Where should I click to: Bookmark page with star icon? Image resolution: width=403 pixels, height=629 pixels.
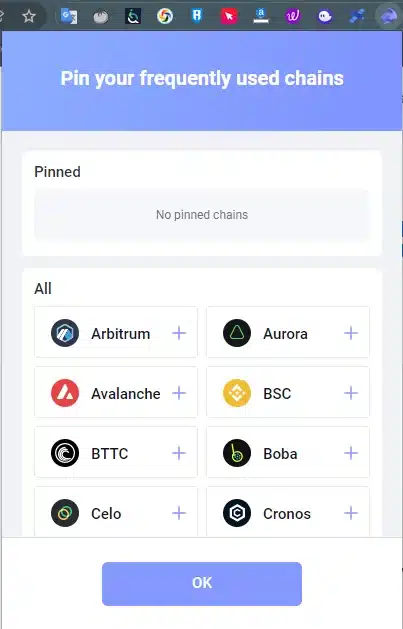(29, 16)
